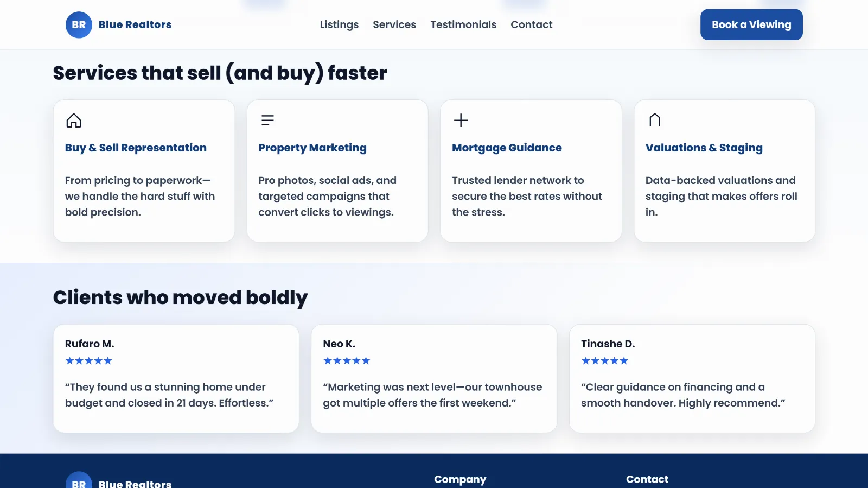Click Rufaro M.'s five-star rating
This screenshot has width=868, height=488.
88,361
